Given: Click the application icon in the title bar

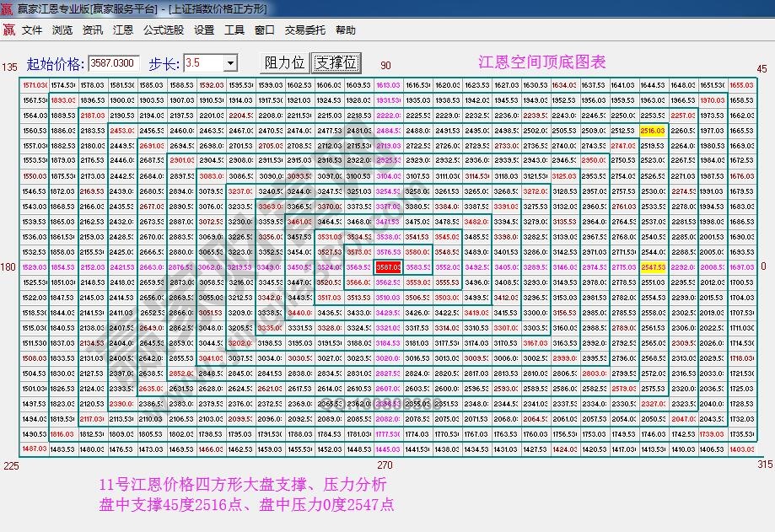Looking at the screenshot, I should pos(8,8).
